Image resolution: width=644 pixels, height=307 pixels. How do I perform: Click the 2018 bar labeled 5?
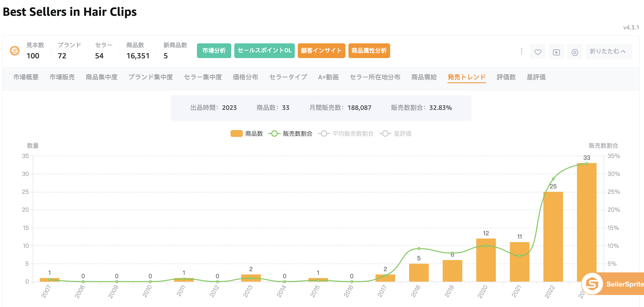coord(419,273)
